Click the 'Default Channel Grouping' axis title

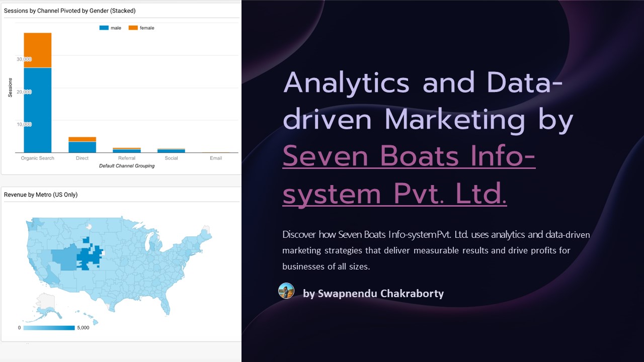coord(127,166)
